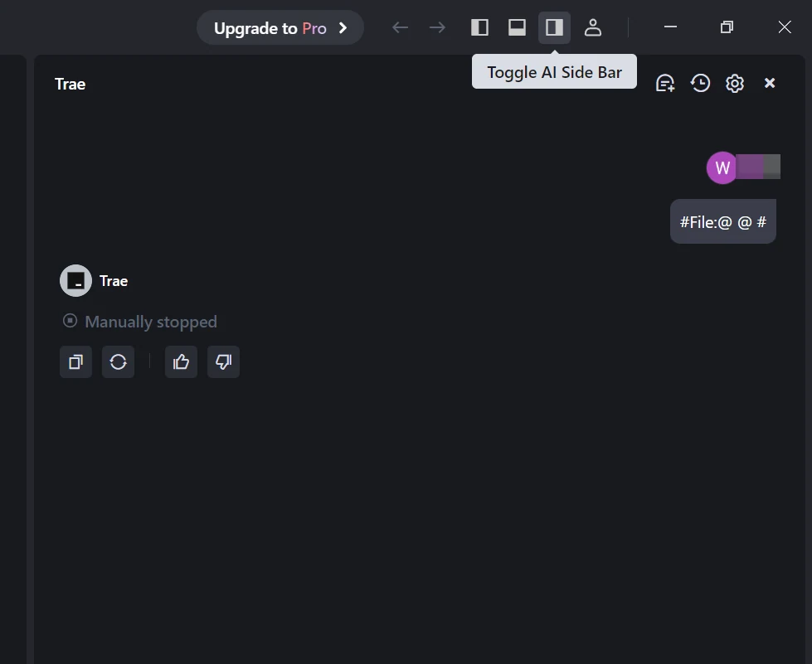
Task: Open chat history clock icon
Action: click(x=700, y=84)
